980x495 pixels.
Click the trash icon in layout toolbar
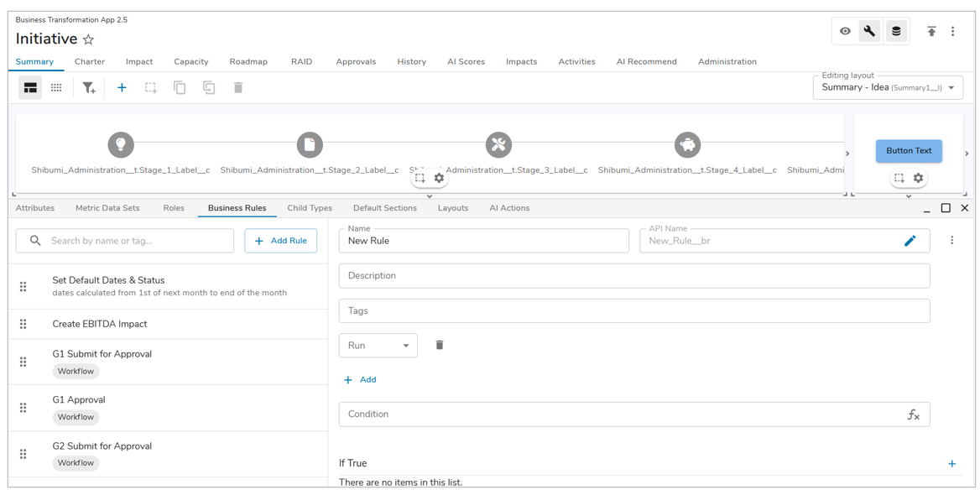tap(238, 88)
